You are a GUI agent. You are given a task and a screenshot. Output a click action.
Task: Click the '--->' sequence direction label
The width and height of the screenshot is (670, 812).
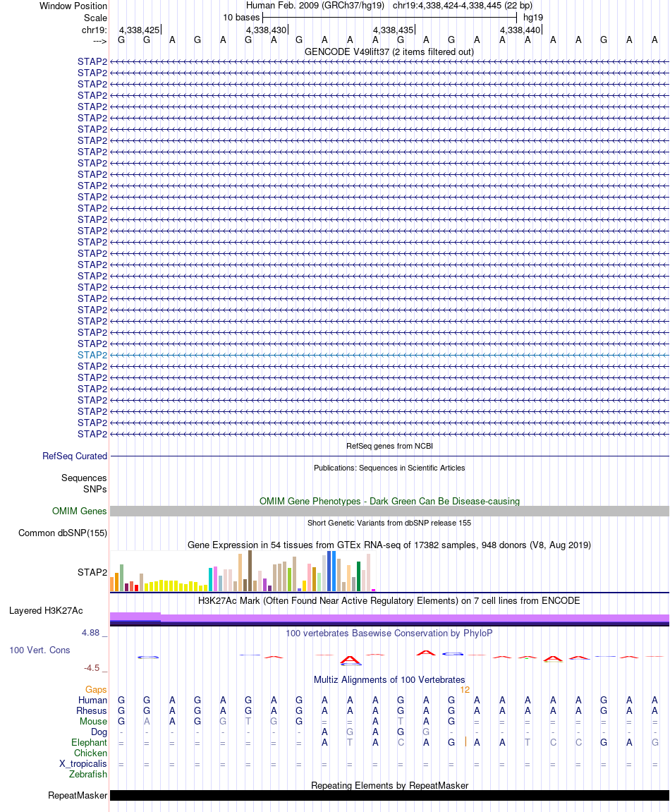pyautogui.click(x=99, y=41)
